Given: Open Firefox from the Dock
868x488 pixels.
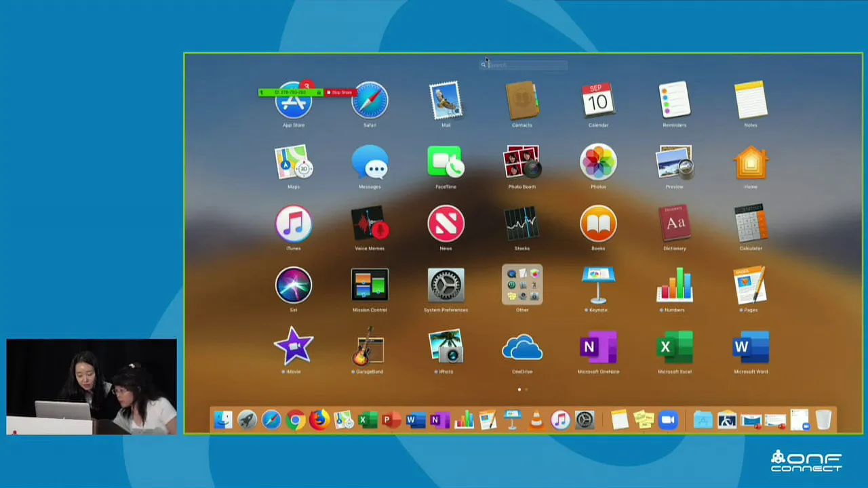Looking at the screenshot, I should tap(319, 420).
